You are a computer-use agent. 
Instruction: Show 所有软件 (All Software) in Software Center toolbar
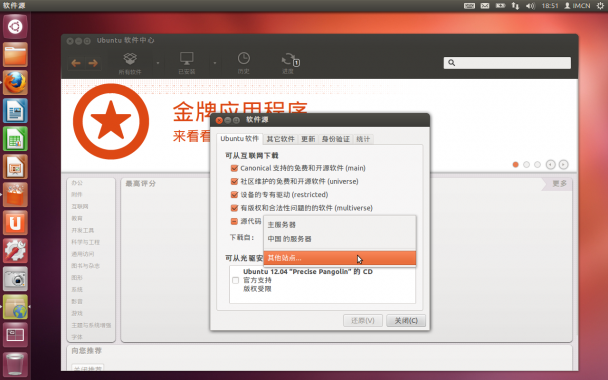coord(130,63)
